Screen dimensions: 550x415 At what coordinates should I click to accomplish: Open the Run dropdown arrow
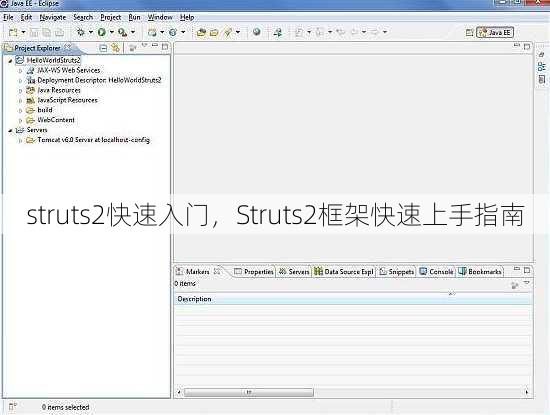112,32
